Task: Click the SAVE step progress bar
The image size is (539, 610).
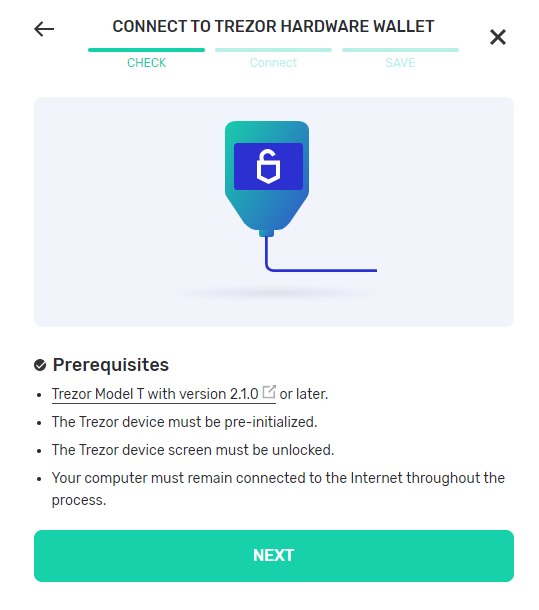Action: [400, 50]
